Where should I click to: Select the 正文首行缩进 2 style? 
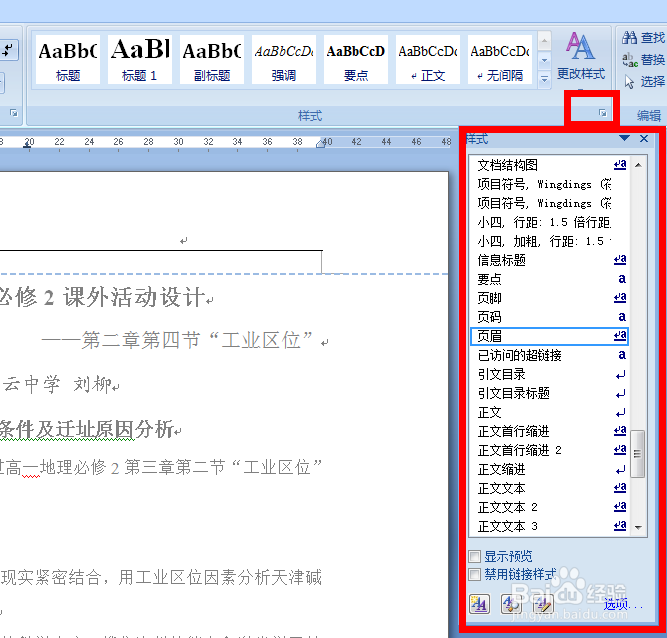pyautogui.click(x=549, y=450)
